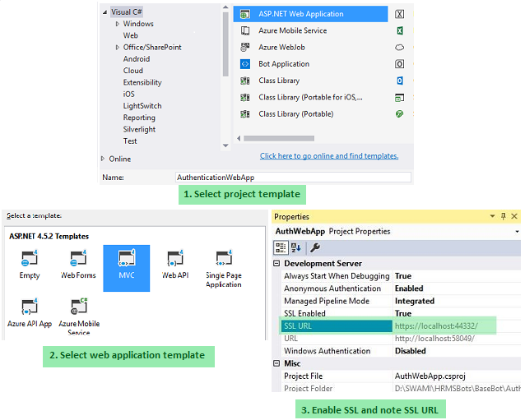Select the Reporting category
Viewport: 525px width, 420px height.
click(139, 118)
